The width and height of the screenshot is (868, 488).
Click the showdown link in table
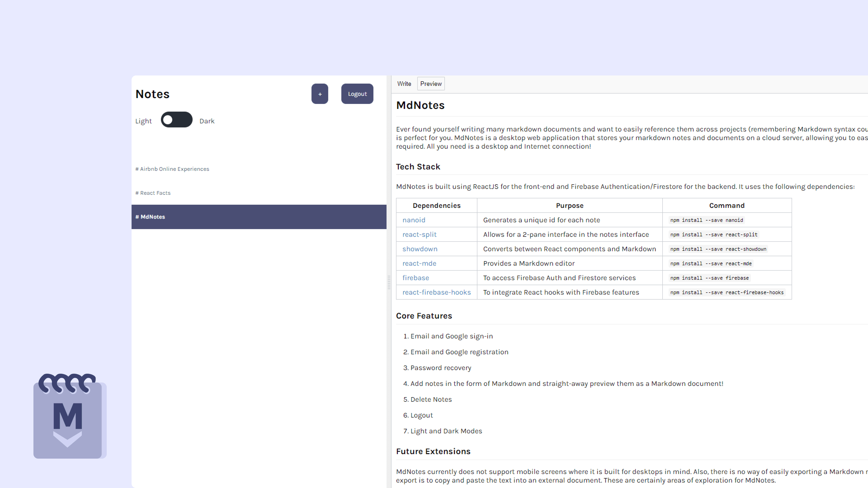click(420, 249)
